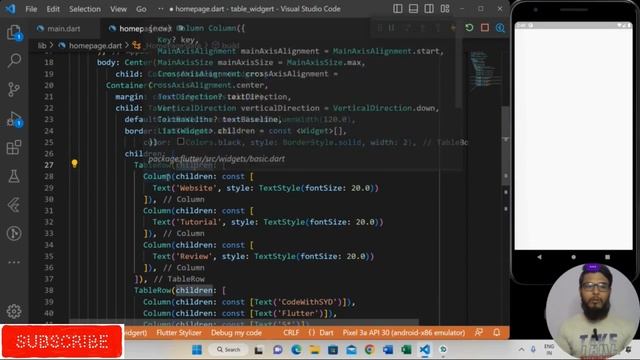This screenshot has width=640, height=360.
Task: Open Dart DevTools widget inspector icon
Action: 500,28
